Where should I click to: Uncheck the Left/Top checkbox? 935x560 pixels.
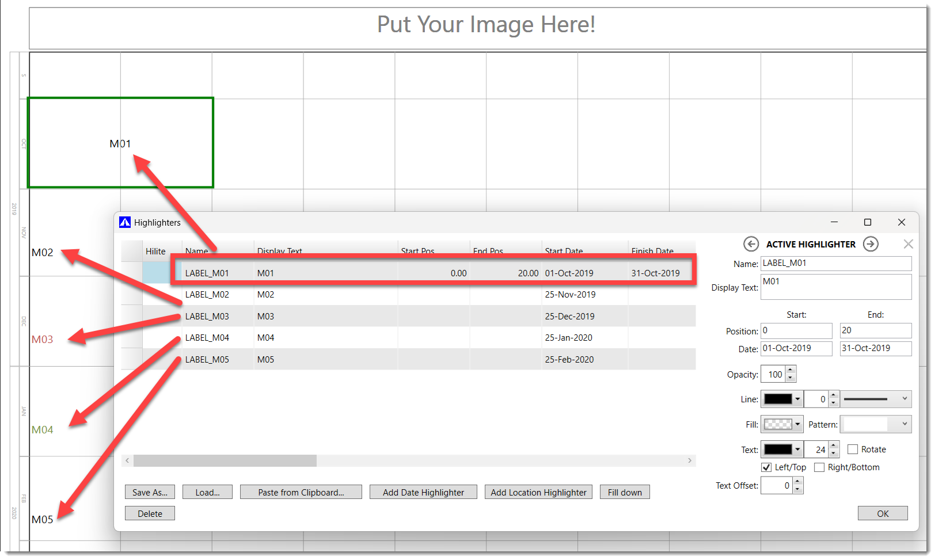[766, 467]
